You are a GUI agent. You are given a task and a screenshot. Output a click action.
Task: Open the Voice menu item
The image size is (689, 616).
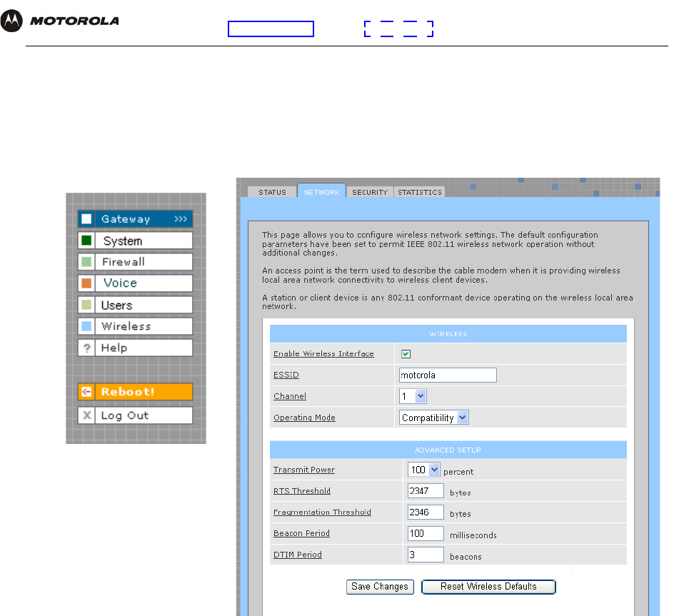(x=136, y=283)
